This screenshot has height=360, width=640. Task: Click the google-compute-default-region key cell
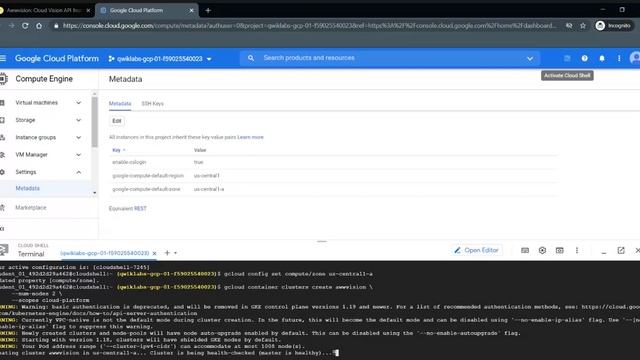click(148, 176)
